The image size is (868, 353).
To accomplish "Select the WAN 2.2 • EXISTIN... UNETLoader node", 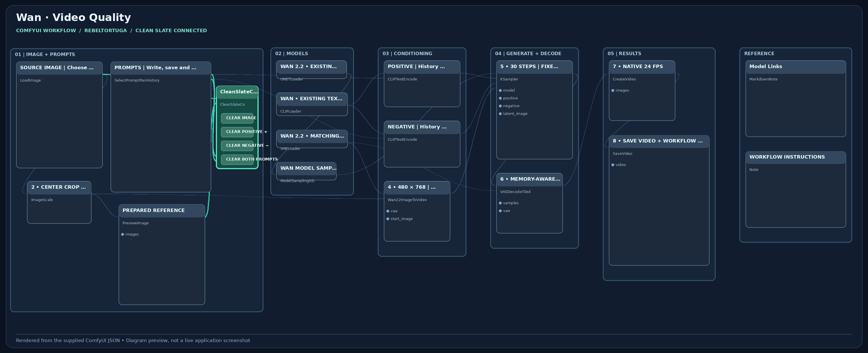I will (x=311, y=70).
